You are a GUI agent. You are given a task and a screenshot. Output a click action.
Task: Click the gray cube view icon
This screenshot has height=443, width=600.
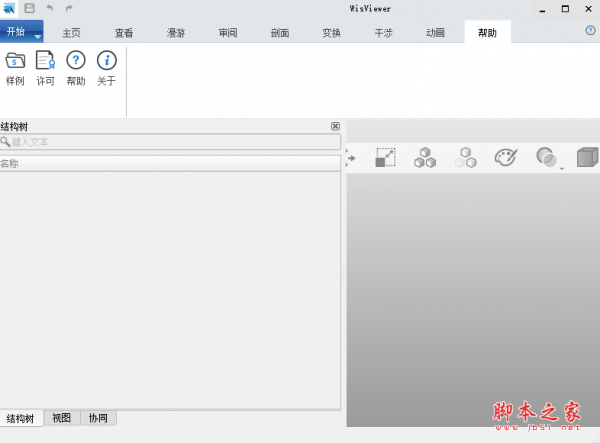[x=588, y=157]
